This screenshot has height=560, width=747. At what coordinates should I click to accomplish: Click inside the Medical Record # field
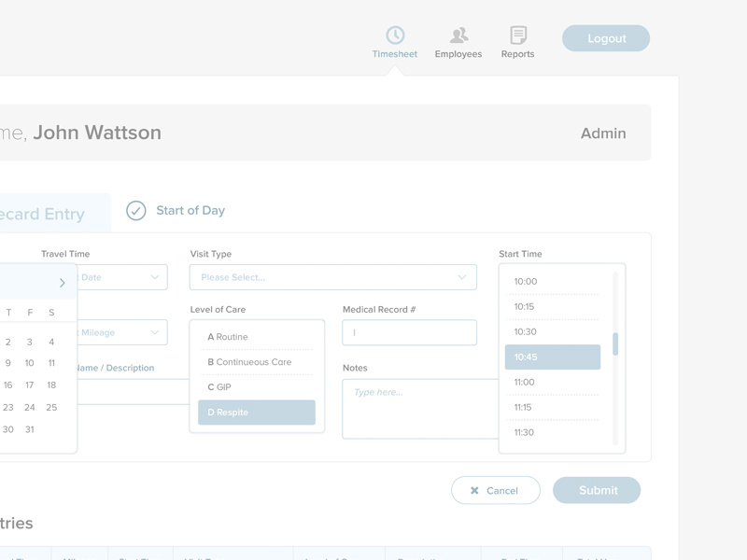pos(408,331)
